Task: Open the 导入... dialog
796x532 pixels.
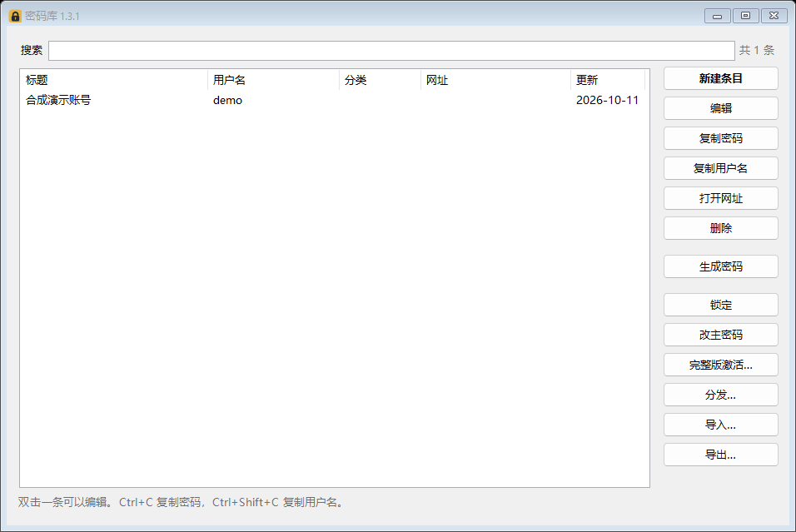Action: (x=720, y=425)
